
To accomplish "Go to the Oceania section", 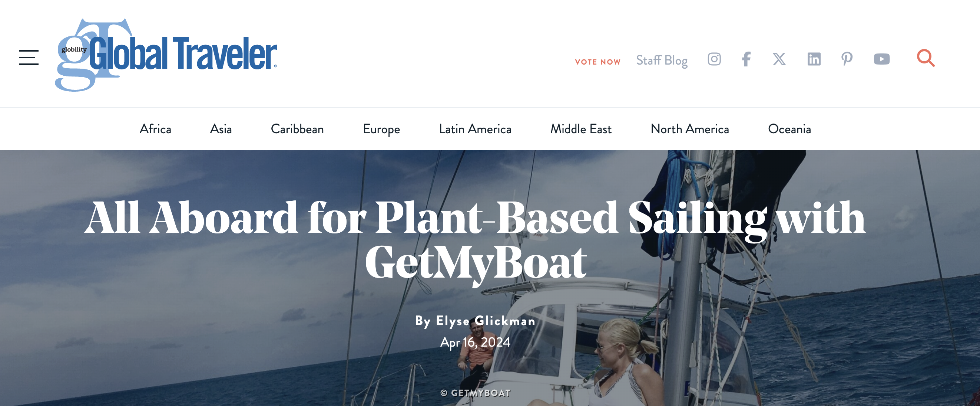I will point(789,129).
